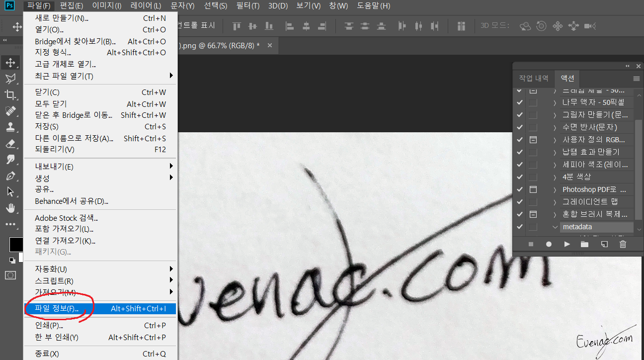Click the Align vertical centers icon

click(x=252, y=26)
